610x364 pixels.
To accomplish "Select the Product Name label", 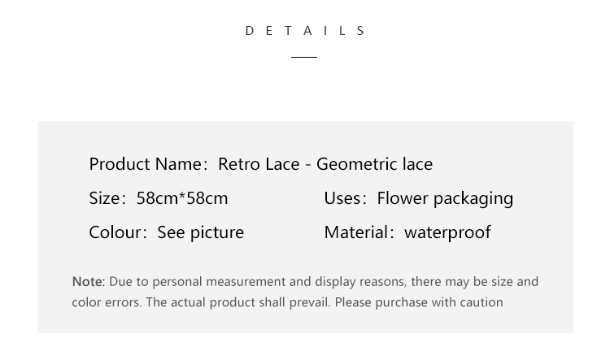I will click(146, 164).
